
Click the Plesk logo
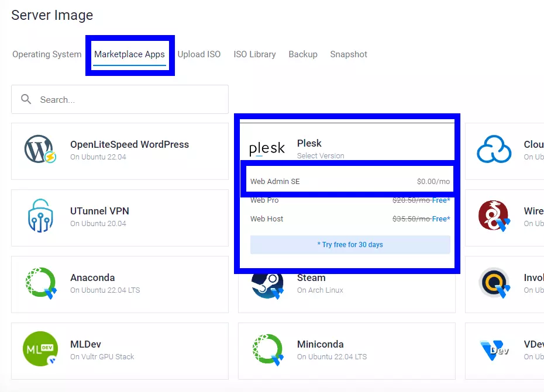point(267,149)
